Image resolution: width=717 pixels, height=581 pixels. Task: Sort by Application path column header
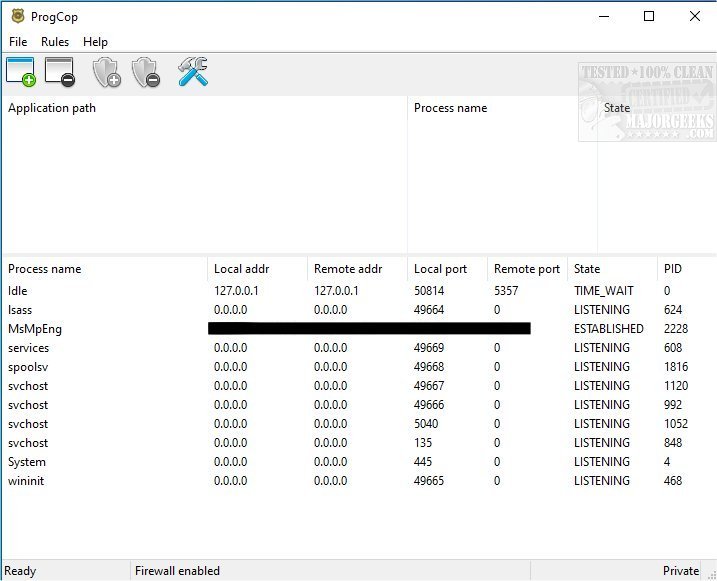point(52,108)
